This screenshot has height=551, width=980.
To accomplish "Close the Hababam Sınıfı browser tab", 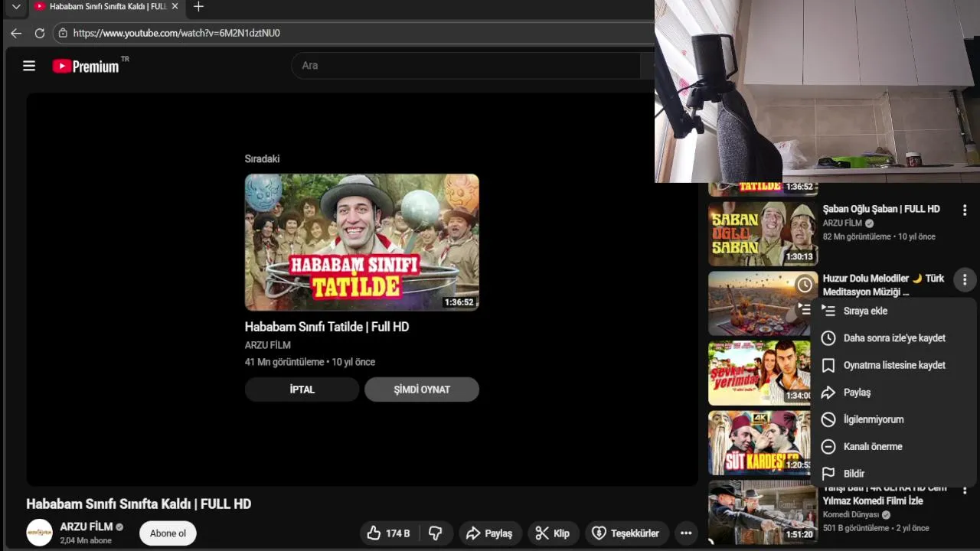I will click(175, 6).
